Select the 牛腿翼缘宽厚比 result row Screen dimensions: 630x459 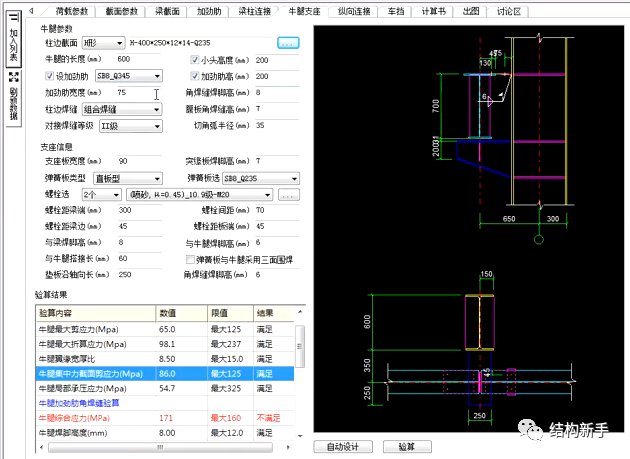[x=165, y=359]
